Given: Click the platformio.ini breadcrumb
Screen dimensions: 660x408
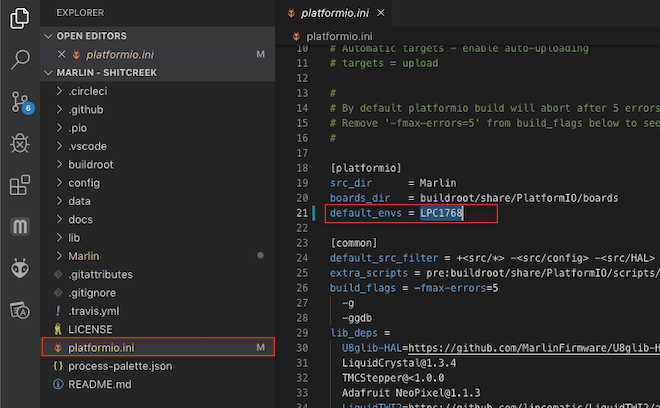Looking at the screenshot, I should click(x=339, y=36).
